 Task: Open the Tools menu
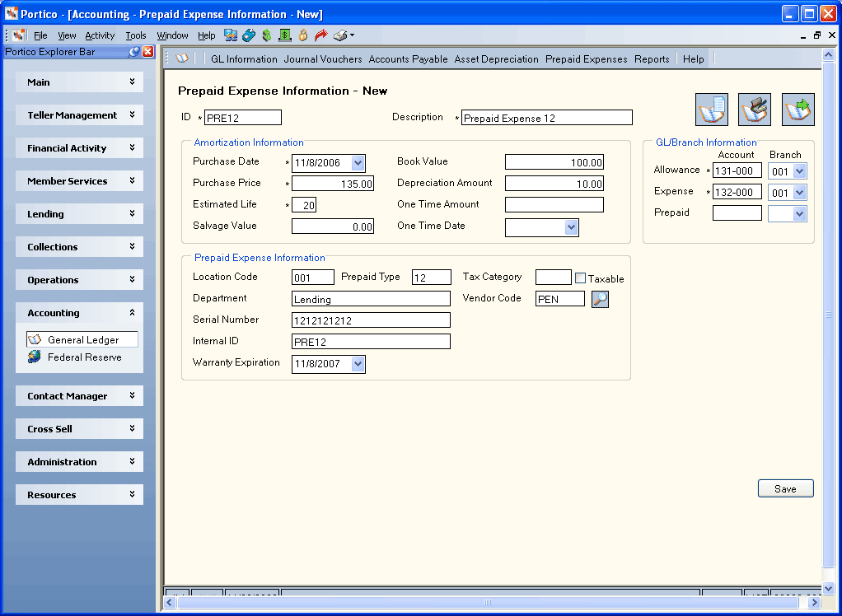click(x=136, y=35)
